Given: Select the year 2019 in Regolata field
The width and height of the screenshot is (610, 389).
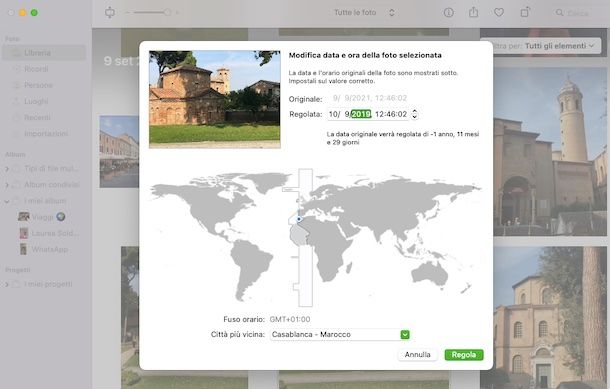Looking at the screenshot, I should 361,114.
